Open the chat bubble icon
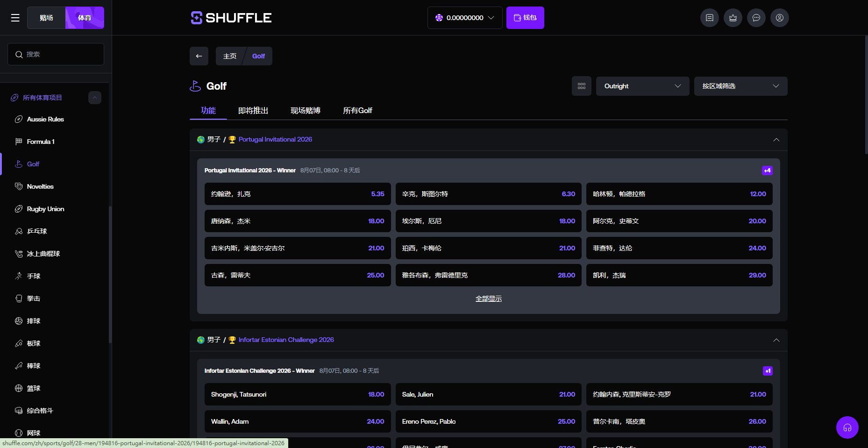868x448 pixels. tap(756, 18)
